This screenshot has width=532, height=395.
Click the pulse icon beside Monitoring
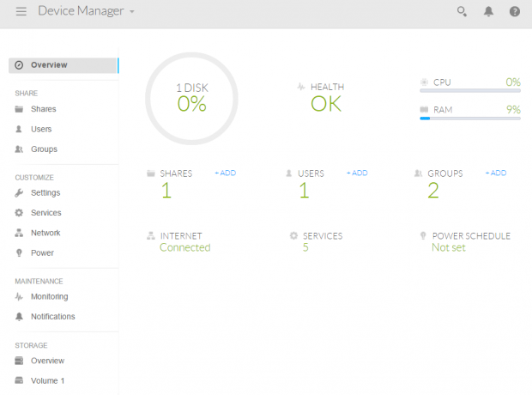click(x=19, y=296)
